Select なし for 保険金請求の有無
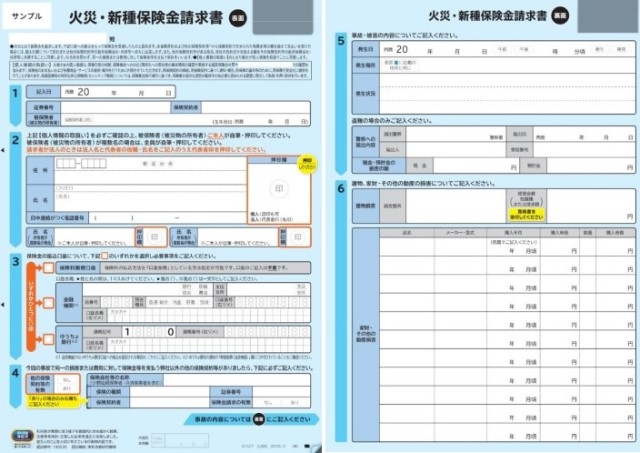Screen dimensions: 640x453 pyautogui.click(x=268, y=402)
